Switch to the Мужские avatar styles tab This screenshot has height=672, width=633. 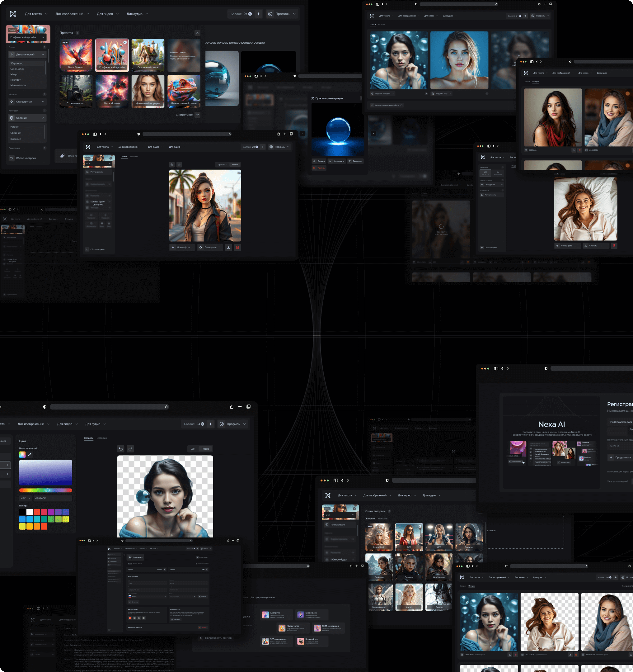point(383,518)
